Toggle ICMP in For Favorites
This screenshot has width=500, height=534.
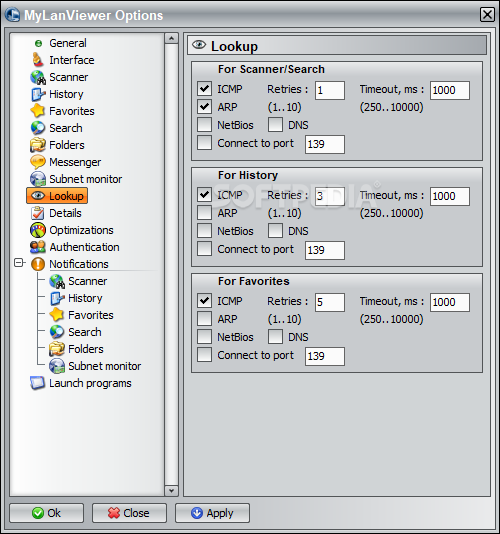coord(204,301)
